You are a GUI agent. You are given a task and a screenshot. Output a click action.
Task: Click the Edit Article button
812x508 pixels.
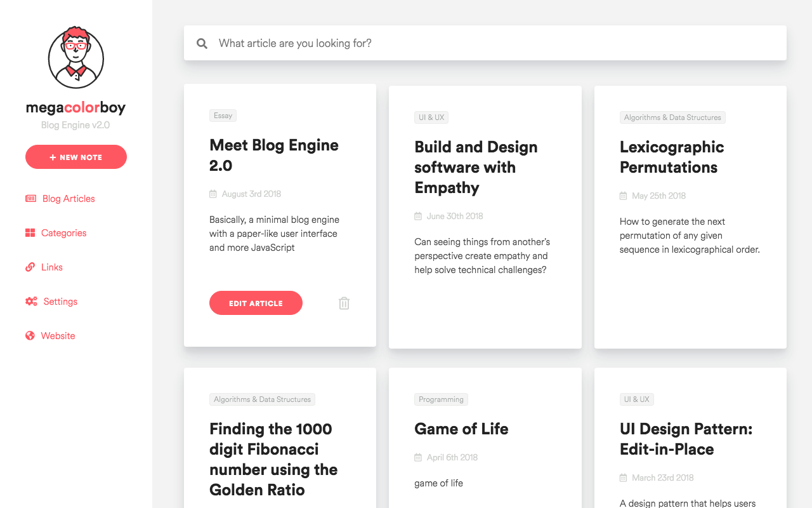(256, 303)
